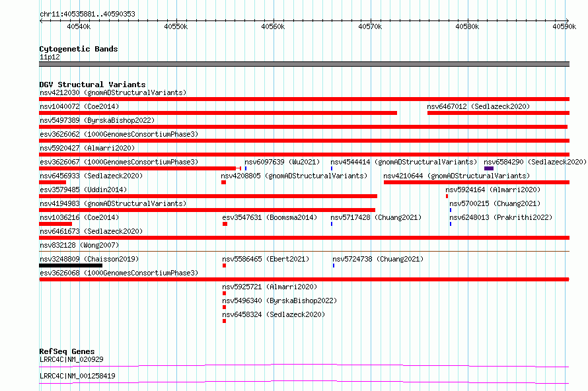The width and height of the screenshot is (588, 391).
Task: Click the RefSeq Genes track title
Action: (x=67, y=351)
